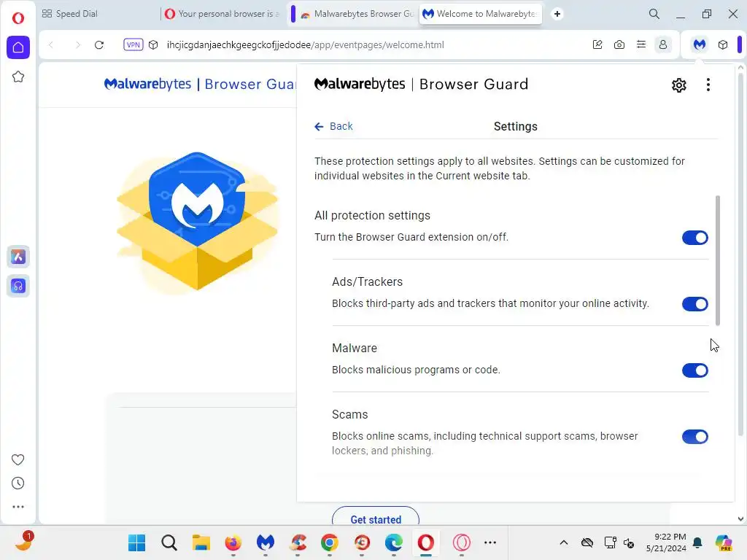Switch to Malwarebytes Browser Guard tab
Image resolution: width=747 pixels, height=560 pixels.
pyautogui.click(x=357, y=14)
